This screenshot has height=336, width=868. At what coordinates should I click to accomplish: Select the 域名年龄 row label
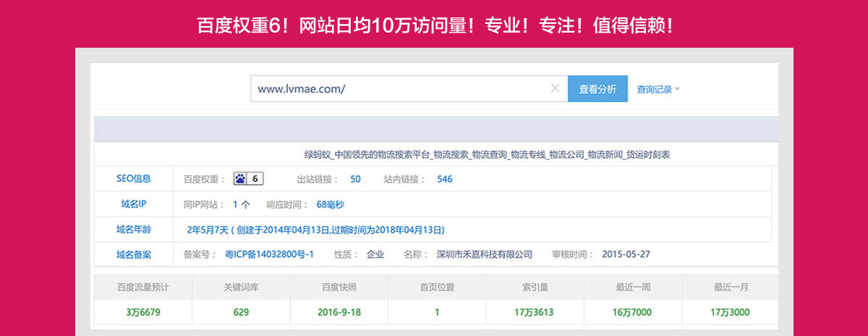point(134,230)
